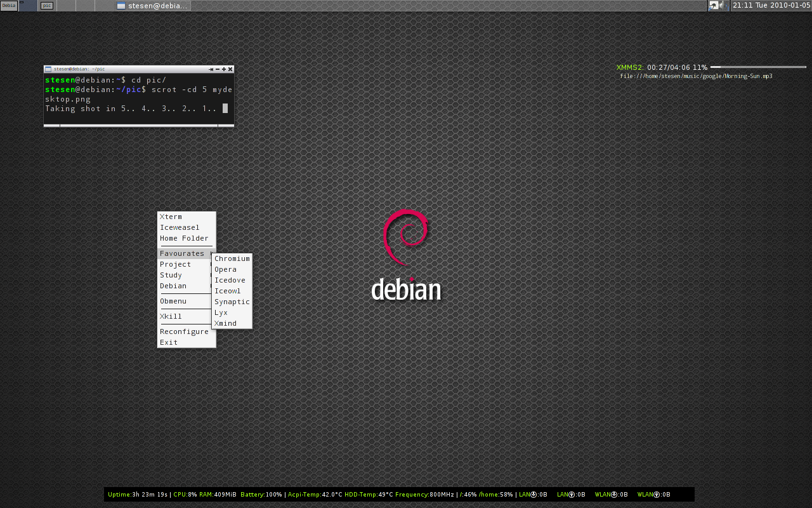Minimize the terminal window
812x508 pixels.
[218, 69]
